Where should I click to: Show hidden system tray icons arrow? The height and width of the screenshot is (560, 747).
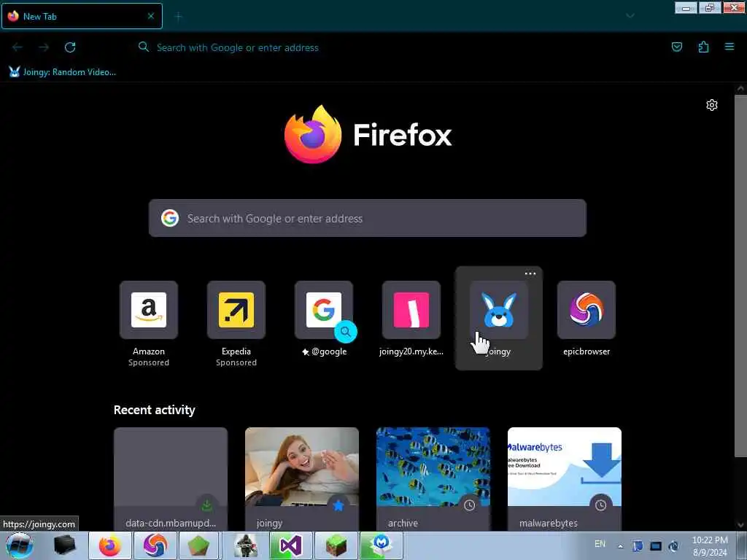tap(620, 547)
